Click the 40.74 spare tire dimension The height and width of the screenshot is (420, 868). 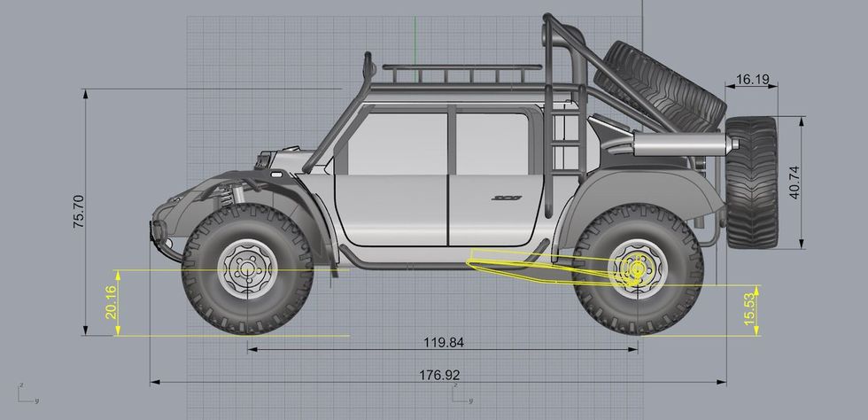794,183
